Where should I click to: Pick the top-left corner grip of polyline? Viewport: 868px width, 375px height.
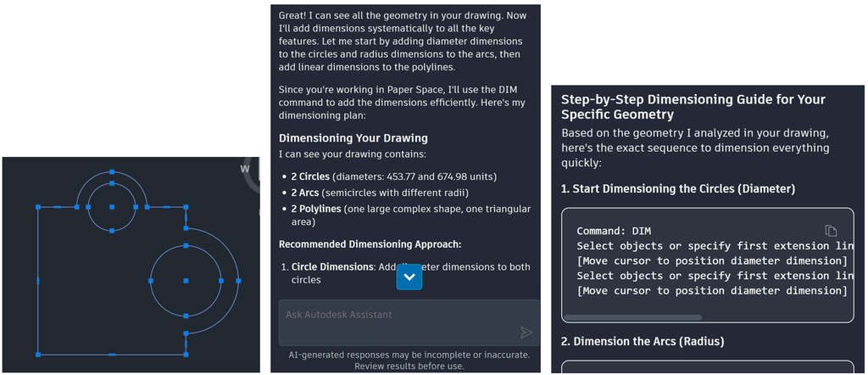(38, 207)
